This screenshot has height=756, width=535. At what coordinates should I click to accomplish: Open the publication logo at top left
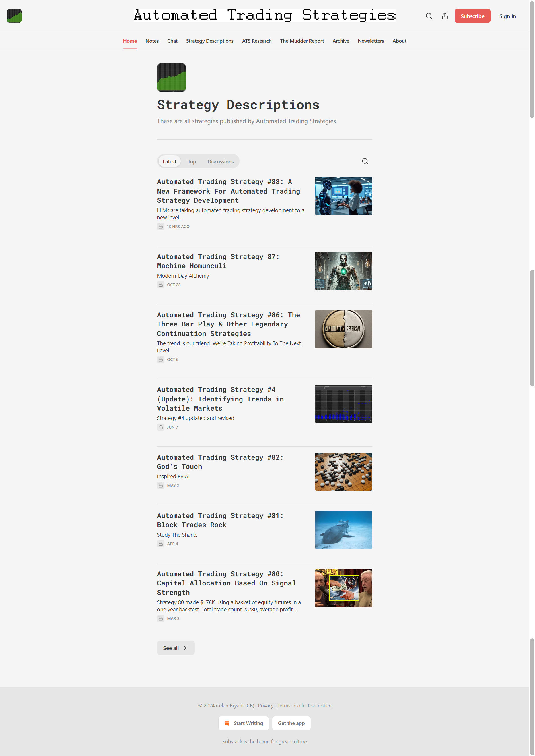pos(14,16)
